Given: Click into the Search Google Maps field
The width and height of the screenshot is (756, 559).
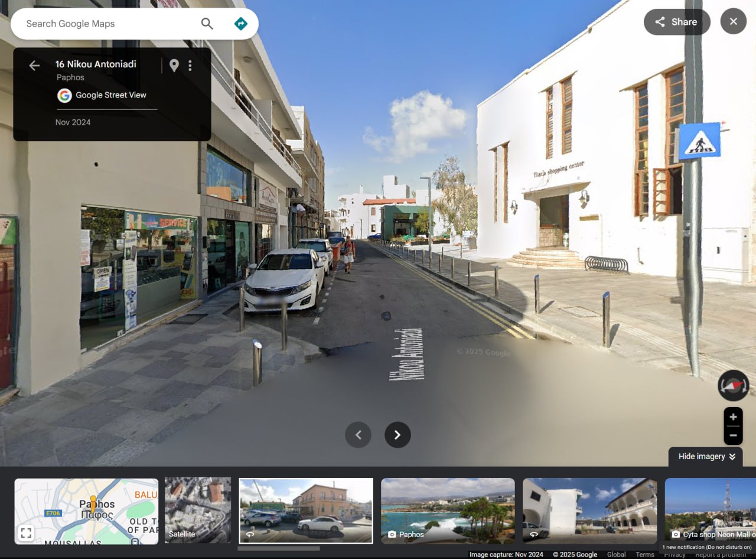Looking at the screenshot, I should point(106,24).
